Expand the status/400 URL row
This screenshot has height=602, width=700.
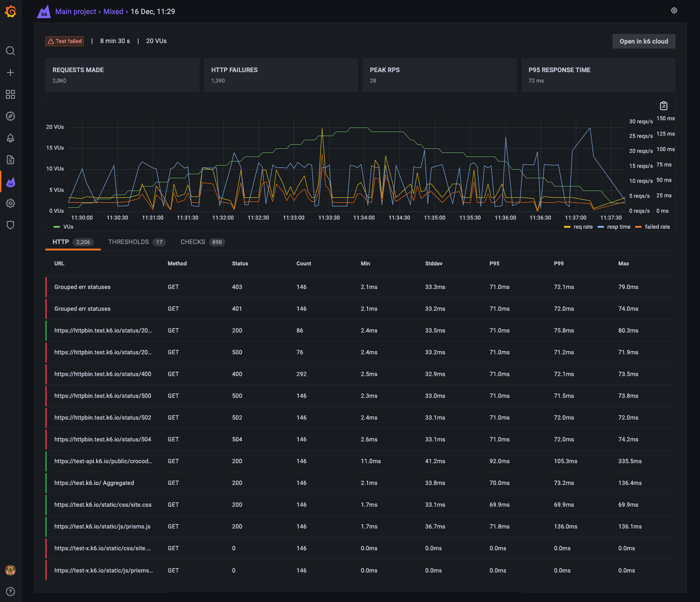click(103, 374)
